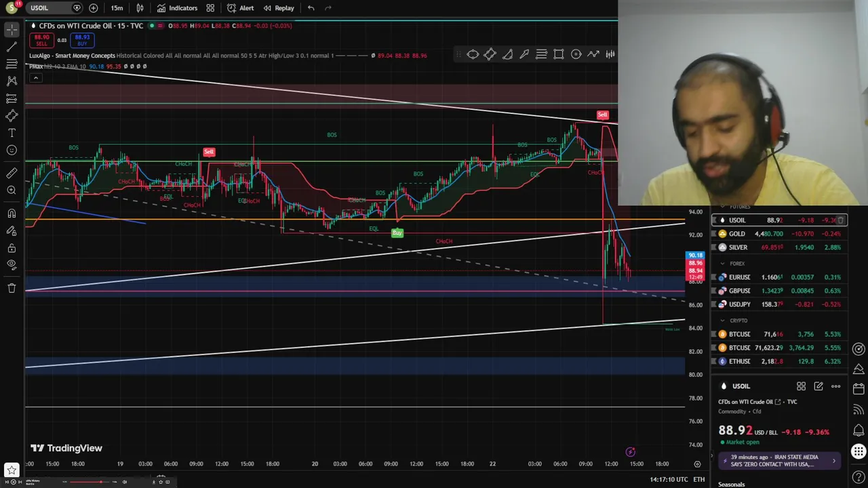Activate the zoom in tool
868x488 pixels.
(12, 190)
